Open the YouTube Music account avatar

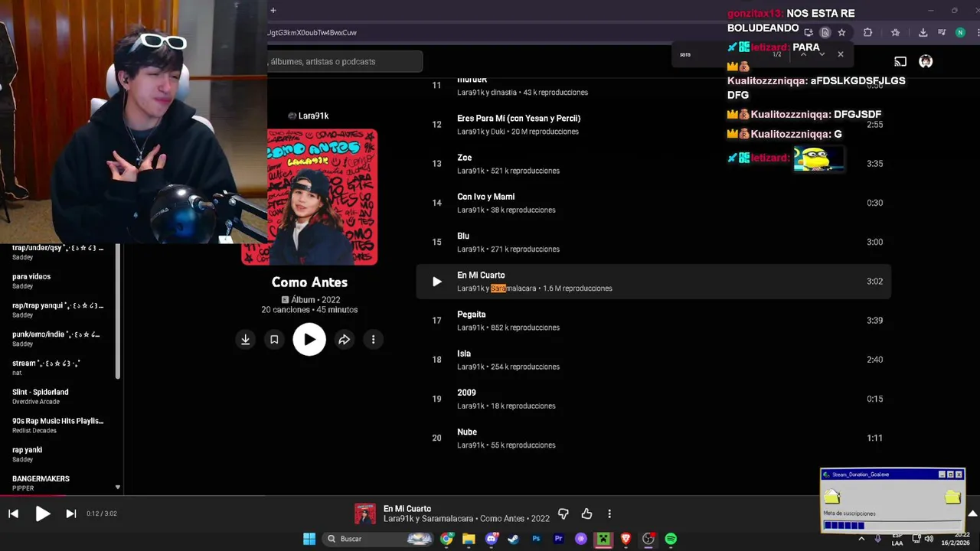pyautogui.click(x=926, y=61)
